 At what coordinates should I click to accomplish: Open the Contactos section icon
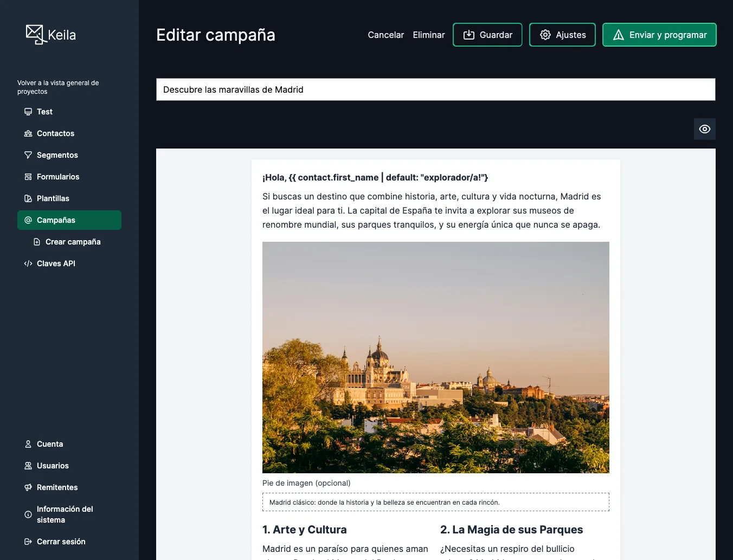[28, 133]
